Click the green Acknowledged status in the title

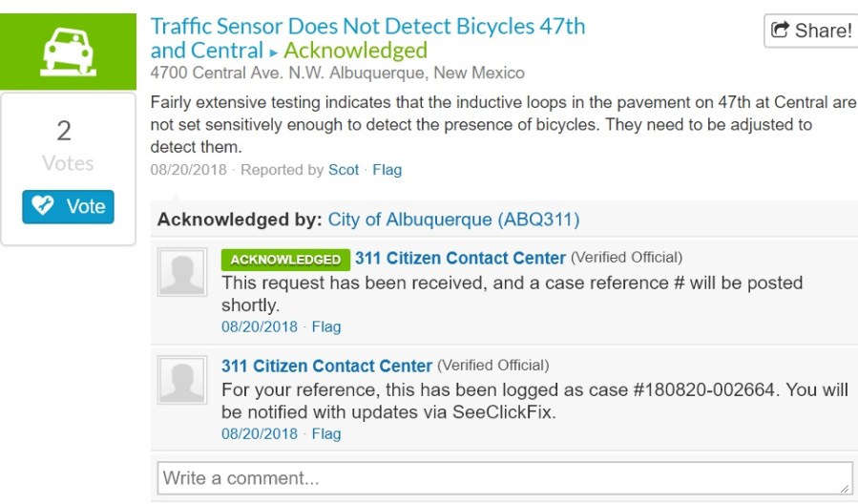coord(355,51)
